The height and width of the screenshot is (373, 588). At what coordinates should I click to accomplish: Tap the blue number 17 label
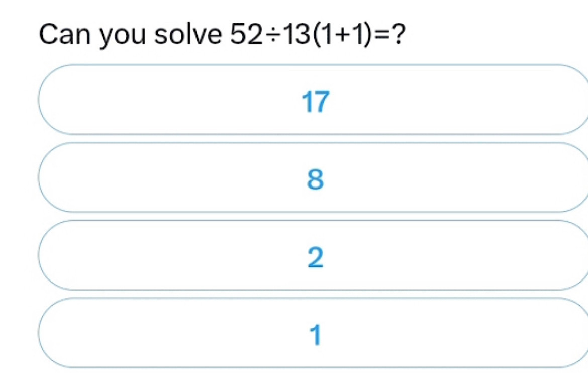[x=316, y=102]
